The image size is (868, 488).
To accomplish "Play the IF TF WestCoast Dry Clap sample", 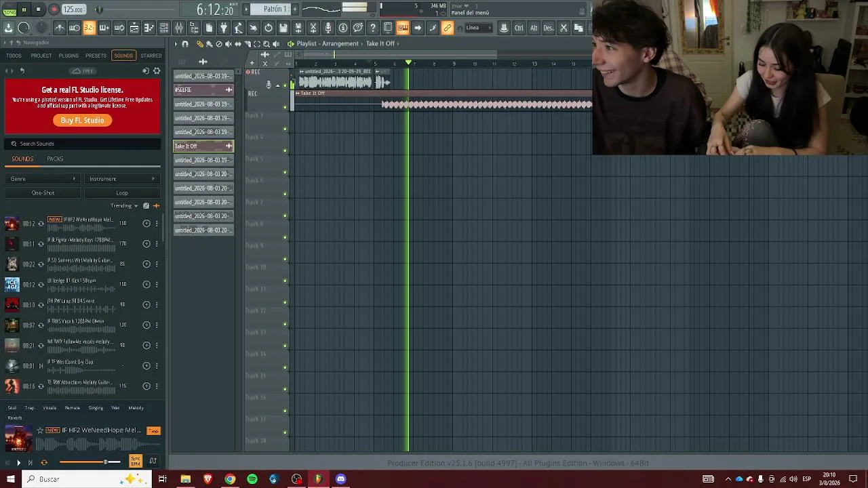I will (x=41, y=366).
